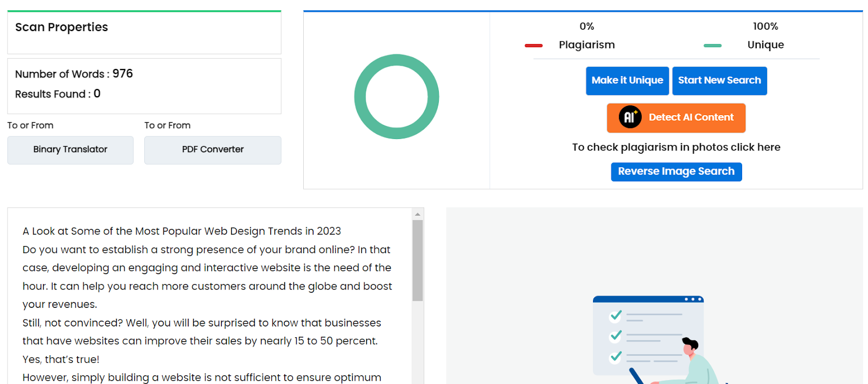Click the text panel vertical scrollbar thumb
The image size is (868, 384).
[417, 260]
